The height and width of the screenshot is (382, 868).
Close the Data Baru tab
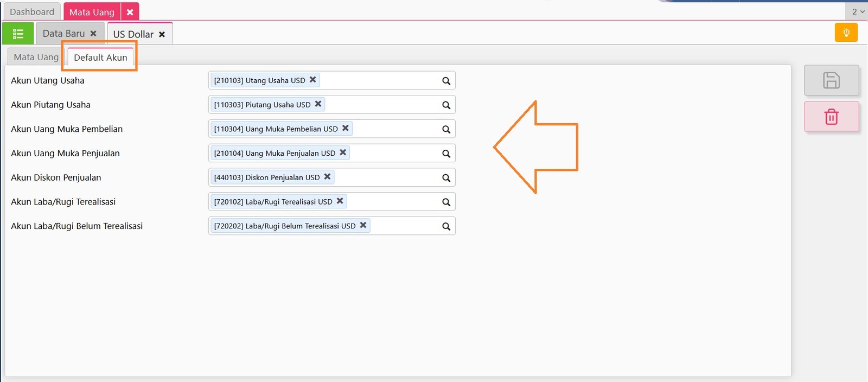(93, 34)
